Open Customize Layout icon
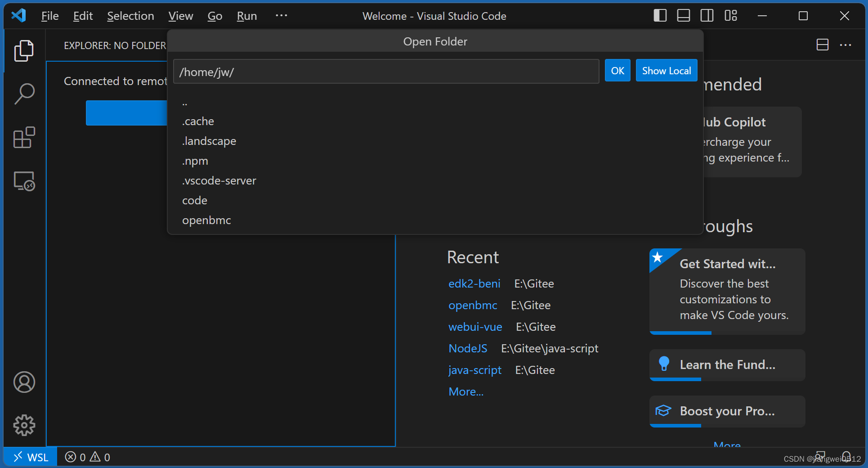Image resolution: width=868 pixels, height=468 pixels. (730, 16)
